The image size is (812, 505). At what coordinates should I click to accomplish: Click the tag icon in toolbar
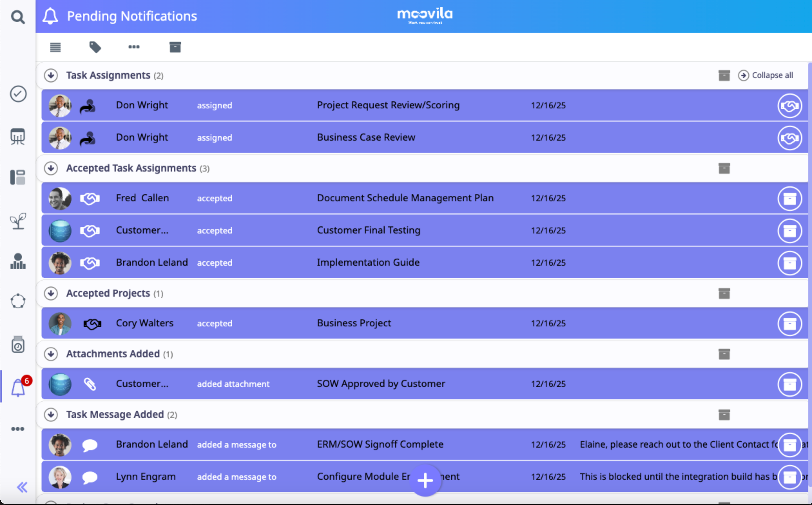tap(95, 47)
